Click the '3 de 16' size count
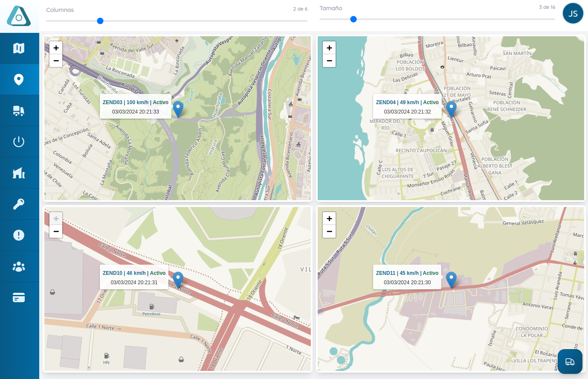The image size is (588, 379). click(547, 7)
